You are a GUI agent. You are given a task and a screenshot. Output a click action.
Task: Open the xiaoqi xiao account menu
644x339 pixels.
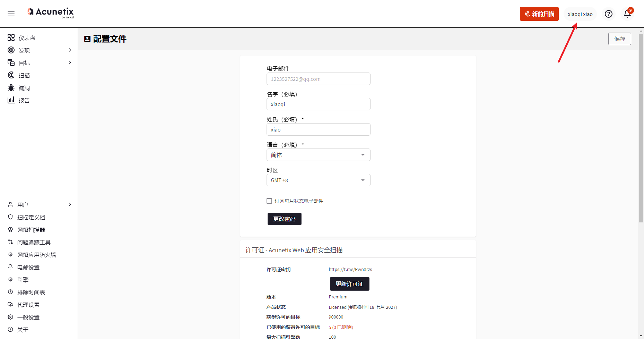tap(580, 14)
